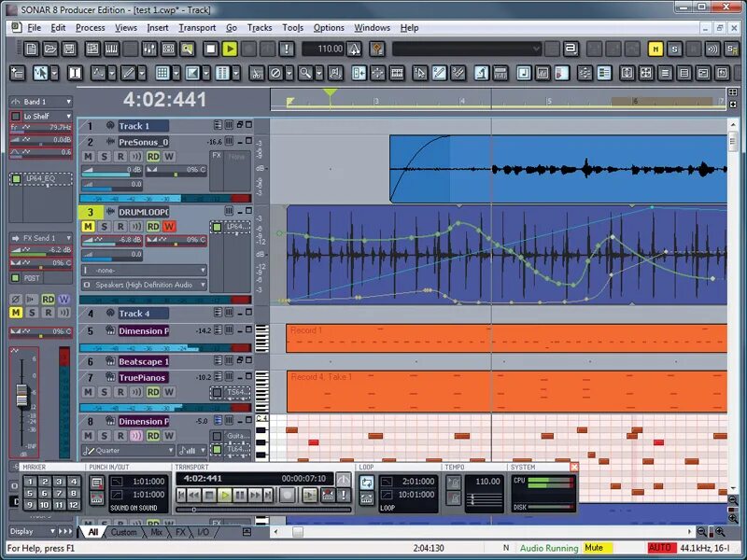This screenshot has width=747, height=560.
Task: Click the horizontal scrollbar thumb under the timeline
Action: tap(297, 532)
